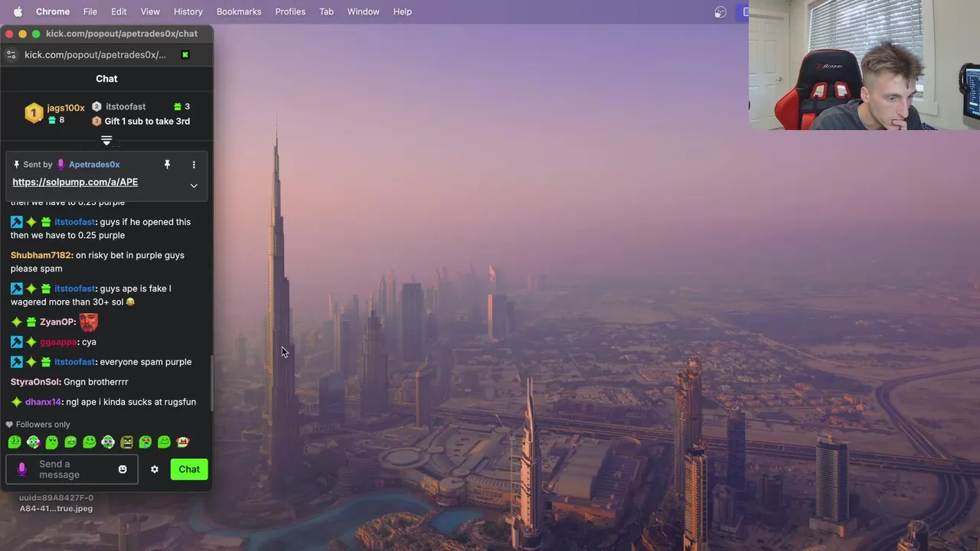Click username Shubham7182 in chat
The image size is (980, 551).
click(x=41, y=256)
